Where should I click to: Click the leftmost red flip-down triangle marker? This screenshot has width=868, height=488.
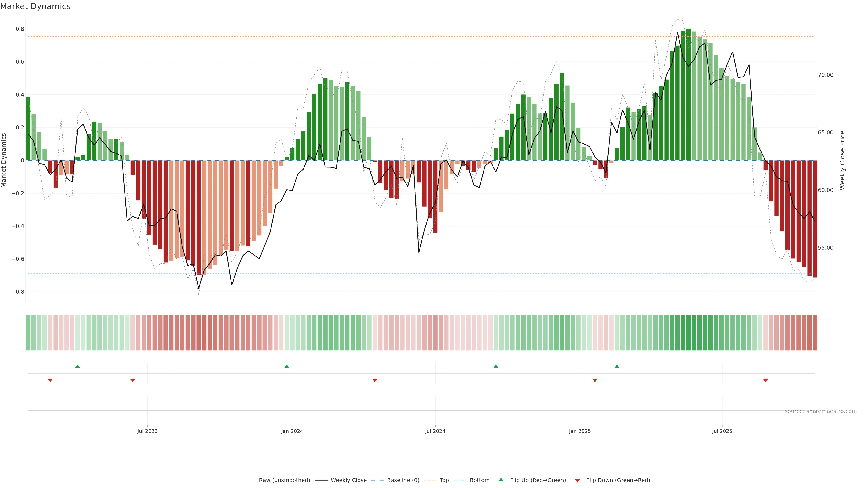click(50, 380)
